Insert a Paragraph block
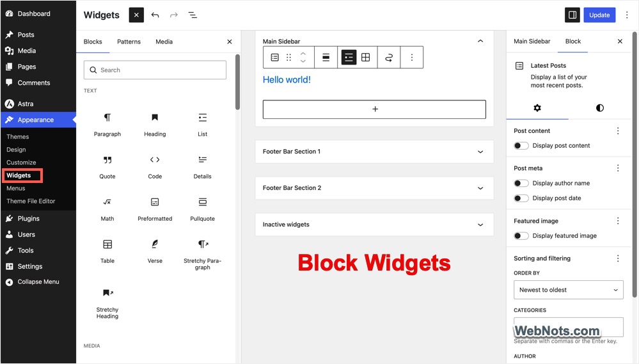The width and height of the screenshot is (639, 364). pos(107,125)
